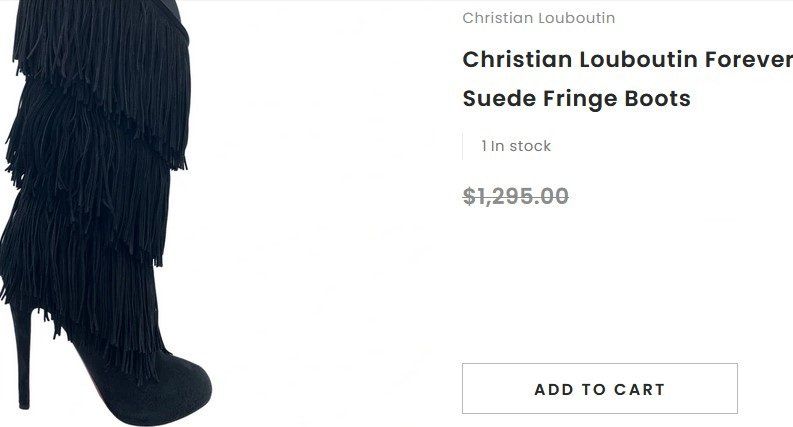Image resolution: width=793 pixels, height=427 pixels.
Task: Open the Christian Louboutin vendor link
Action: point(539,18)
